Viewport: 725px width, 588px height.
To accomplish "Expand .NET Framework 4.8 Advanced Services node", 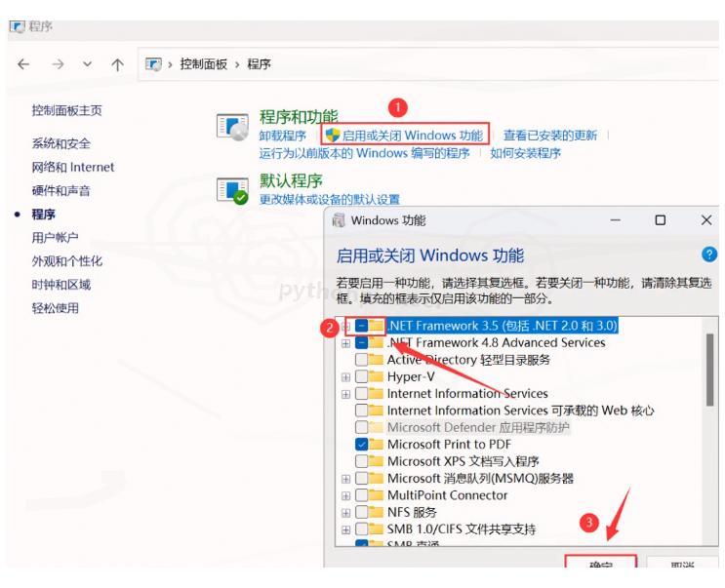I will 345,343.
